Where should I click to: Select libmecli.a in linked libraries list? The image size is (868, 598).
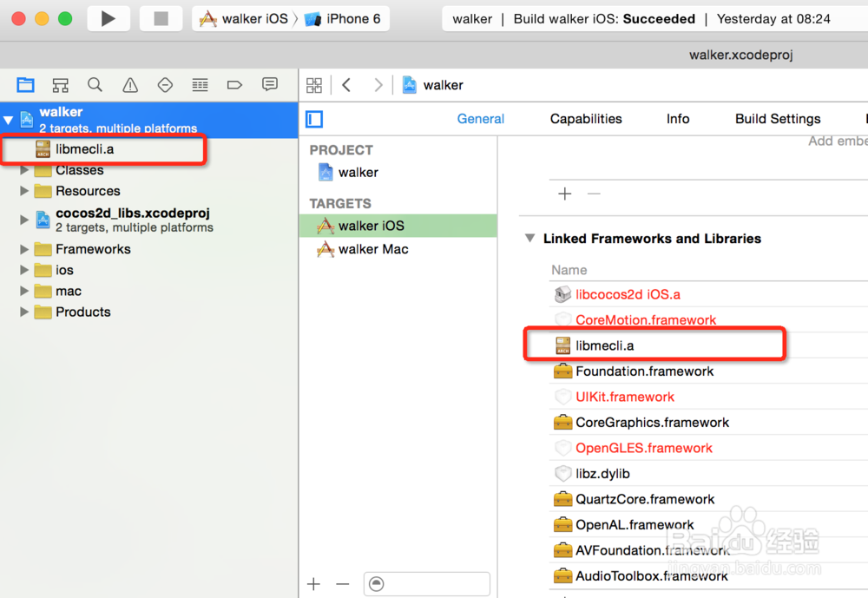coord(708,345)
